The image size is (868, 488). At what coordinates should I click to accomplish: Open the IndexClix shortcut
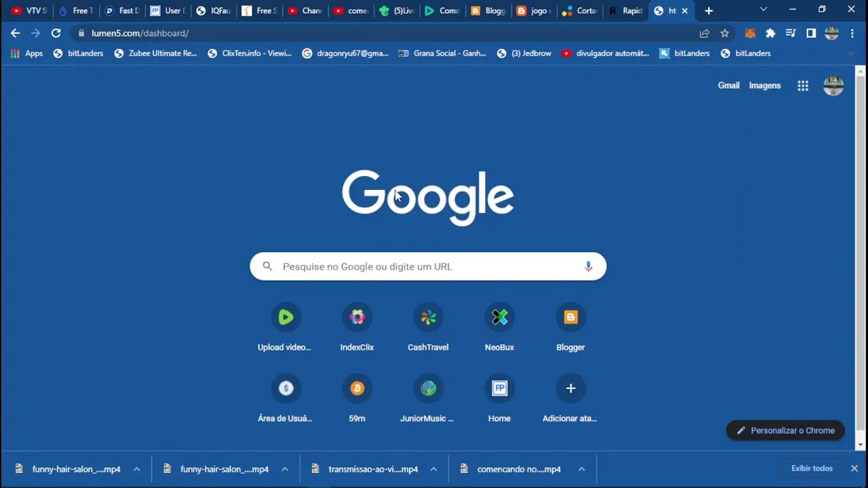[x=357, y=328]
